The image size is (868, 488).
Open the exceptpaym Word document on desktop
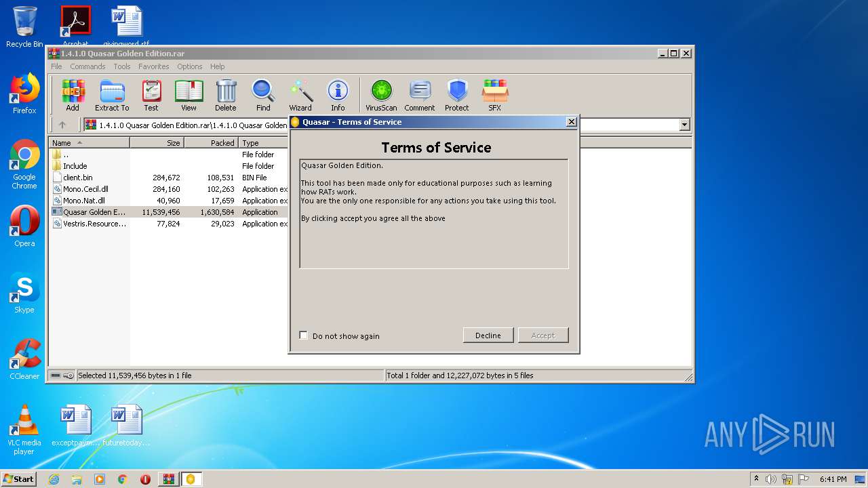point(76,426)
